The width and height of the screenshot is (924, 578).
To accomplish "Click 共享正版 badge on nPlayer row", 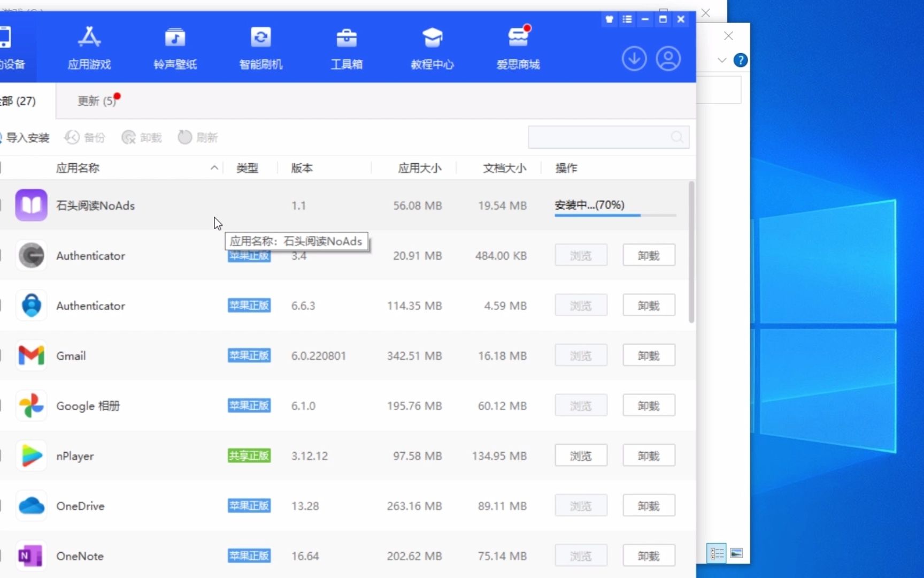I will [x=249, y=455].
